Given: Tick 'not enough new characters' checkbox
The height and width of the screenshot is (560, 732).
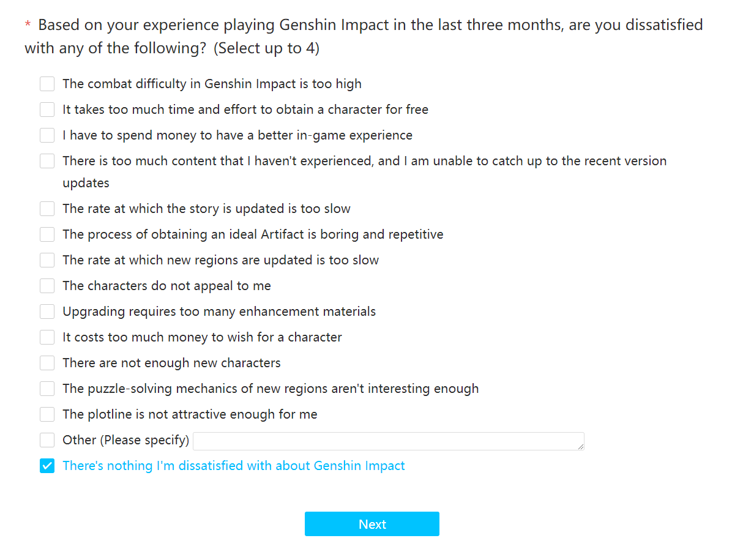Looking at the screenshot, I should 47,363.
